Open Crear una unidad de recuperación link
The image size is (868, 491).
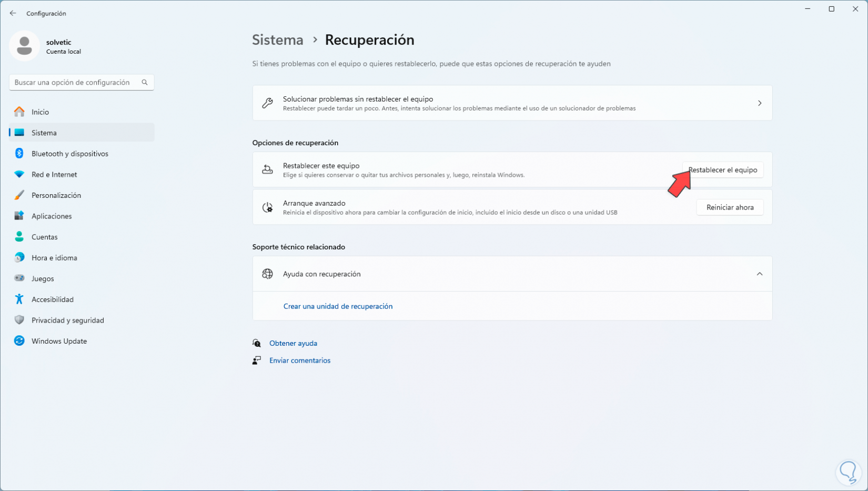338,306
